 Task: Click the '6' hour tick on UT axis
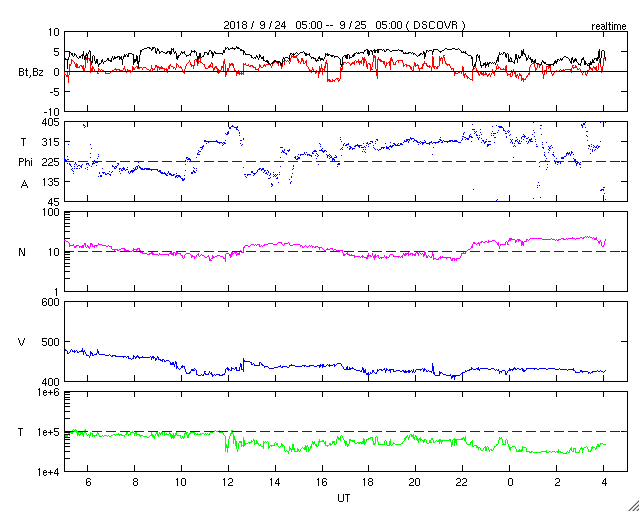[x=88, y=483]
